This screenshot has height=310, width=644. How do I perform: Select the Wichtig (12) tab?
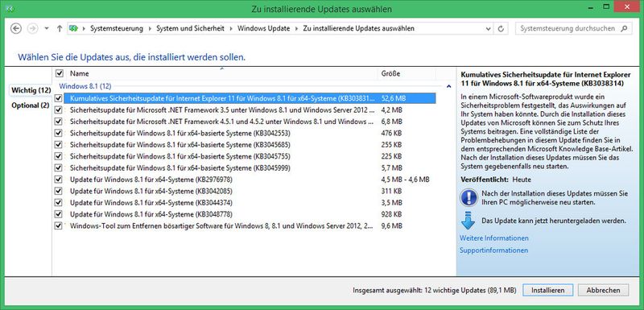[x=31, y=90]
